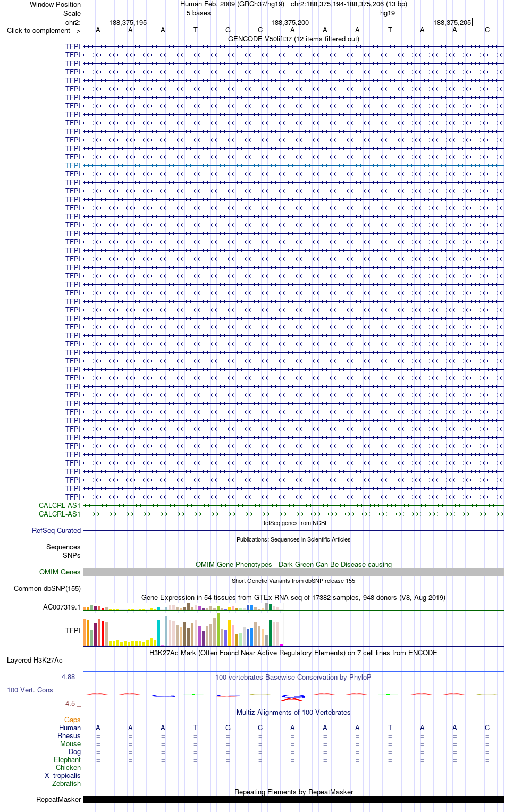The image size is (505, 812).
Task: Select the 'Elephant' alignment row label
Action: click(67, 759)
